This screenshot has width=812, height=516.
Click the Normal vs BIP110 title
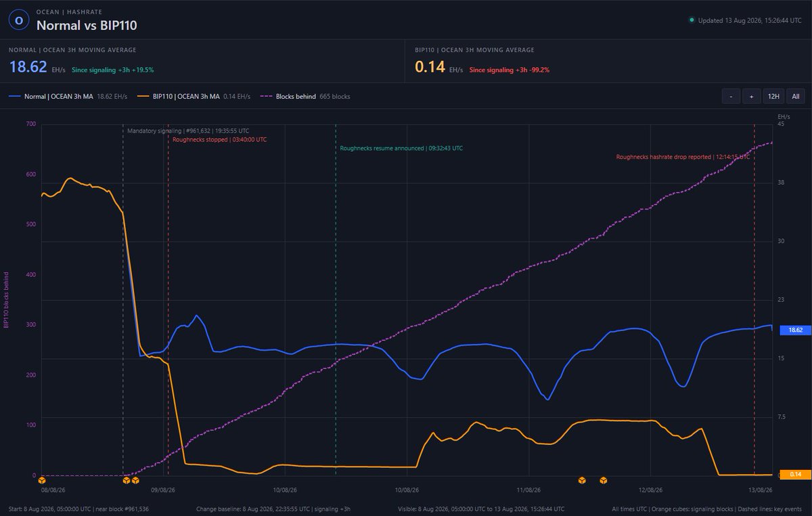[x=87, y=25]
